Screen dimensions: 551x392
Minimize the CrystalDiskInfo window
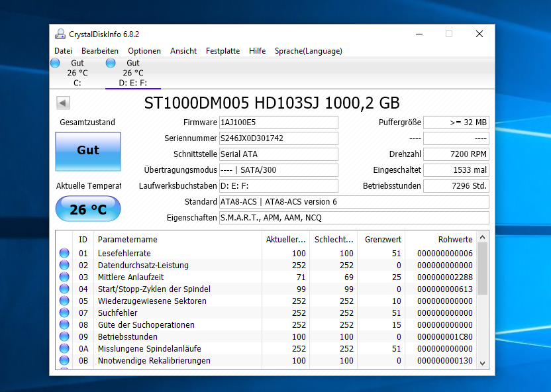[x=419, y=34]
